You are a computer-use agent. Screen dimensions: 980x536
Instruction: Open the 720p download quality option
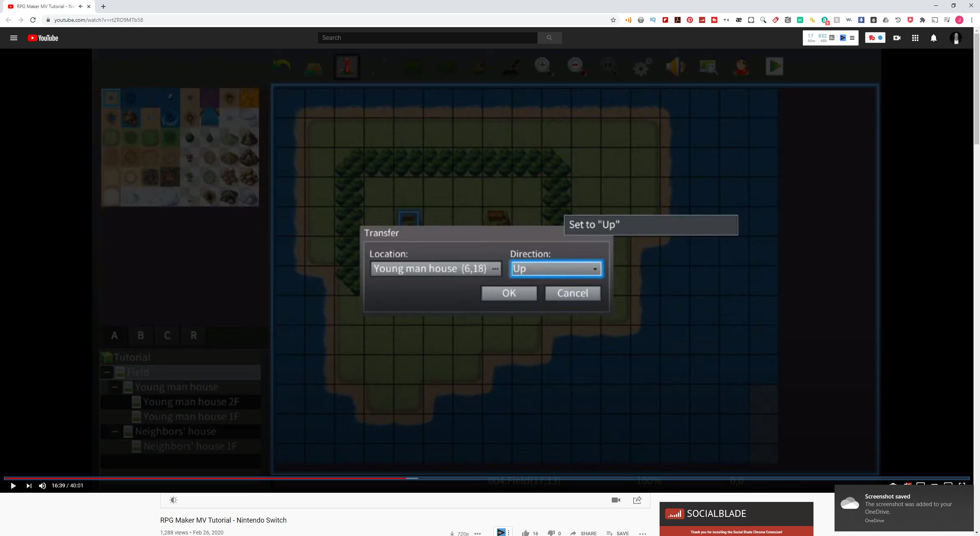tap(459, 533)
